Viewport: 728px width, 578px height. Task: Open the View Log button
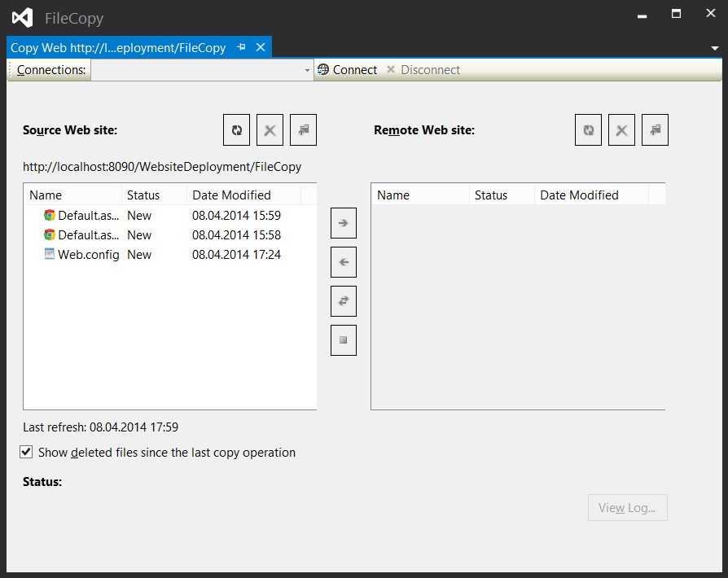point(627,508)
